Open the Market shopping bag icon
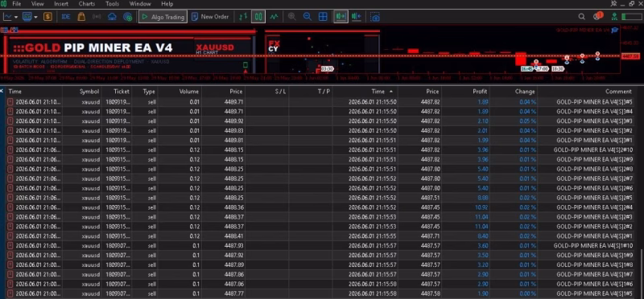The width and height of the screenshot is (644, 299). pos(81,17)
